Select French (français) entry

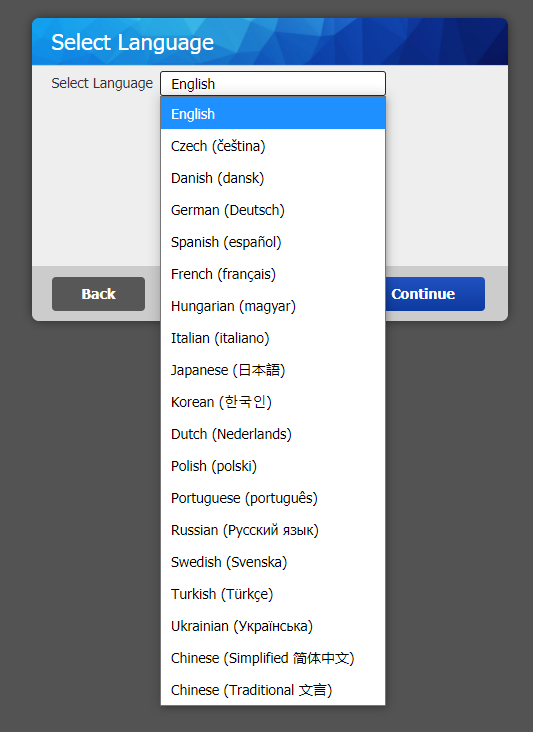273,274
